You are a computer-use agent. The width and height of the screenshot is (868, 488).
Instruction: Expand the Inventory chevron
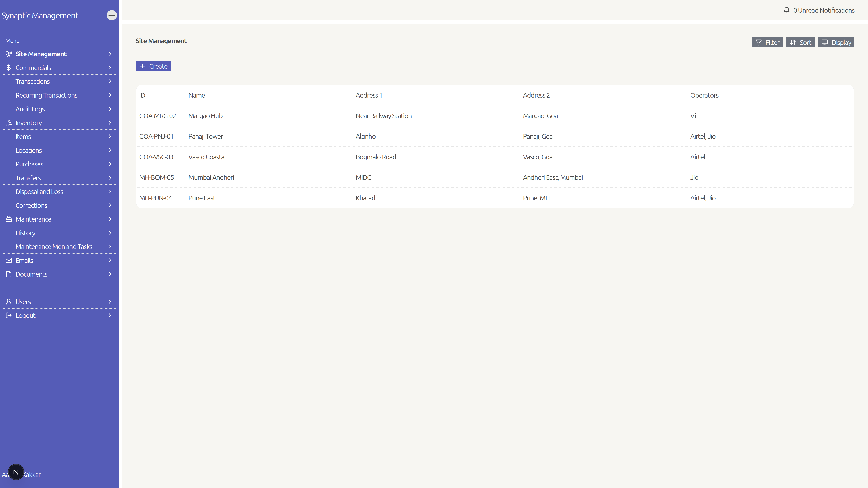110,123
